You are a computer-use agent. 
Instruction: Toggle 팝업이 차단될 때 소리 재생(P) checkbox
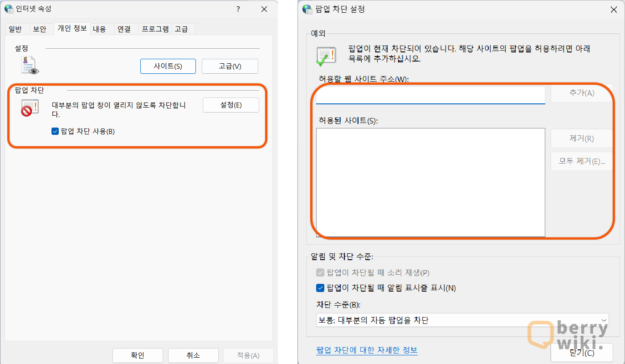(320, 272)
